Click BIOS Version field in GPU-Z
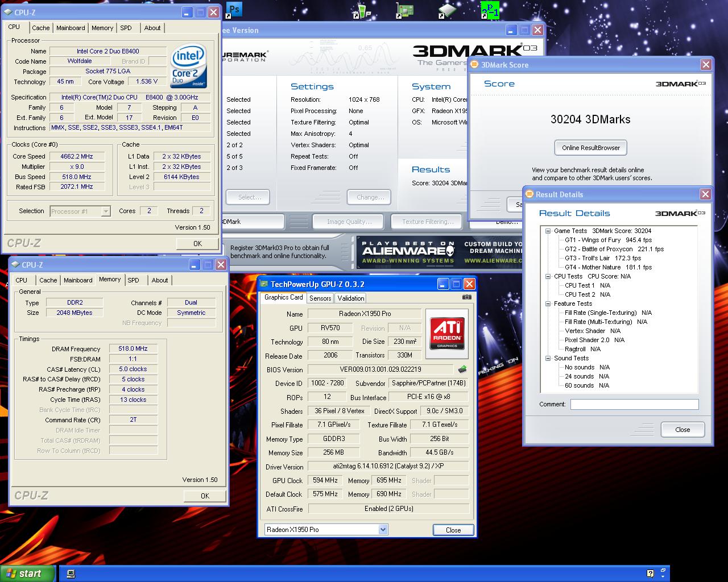This screenshot has height=582, width=728. (x=380, y=369)
